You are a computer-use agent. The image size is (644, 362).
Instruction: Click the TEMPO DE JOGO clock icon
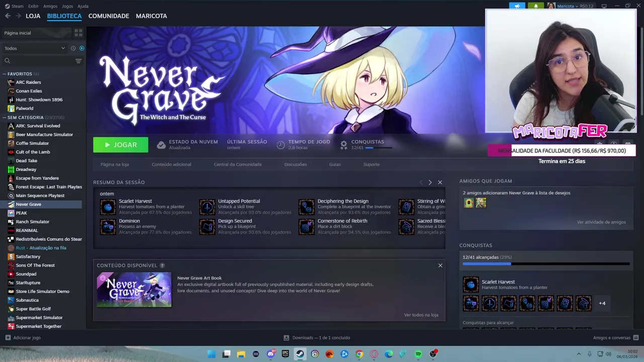[281, 145]
